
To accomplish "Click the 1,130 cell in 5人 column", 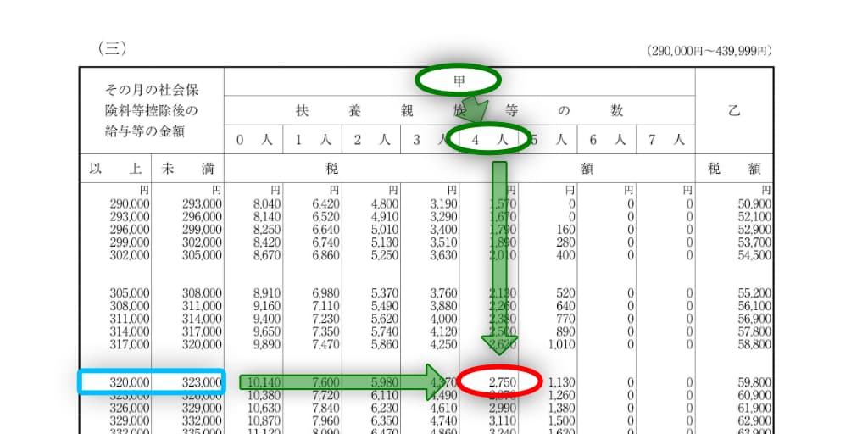I will [x=561, y=382].
